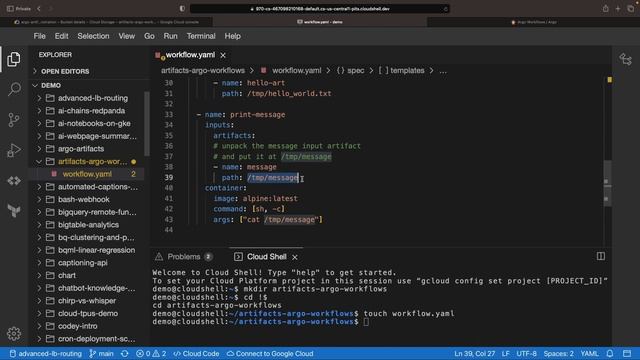This screenshot has height=360, width=640.
Task: Open the Search view in activity bar
Action: point(14,89)
